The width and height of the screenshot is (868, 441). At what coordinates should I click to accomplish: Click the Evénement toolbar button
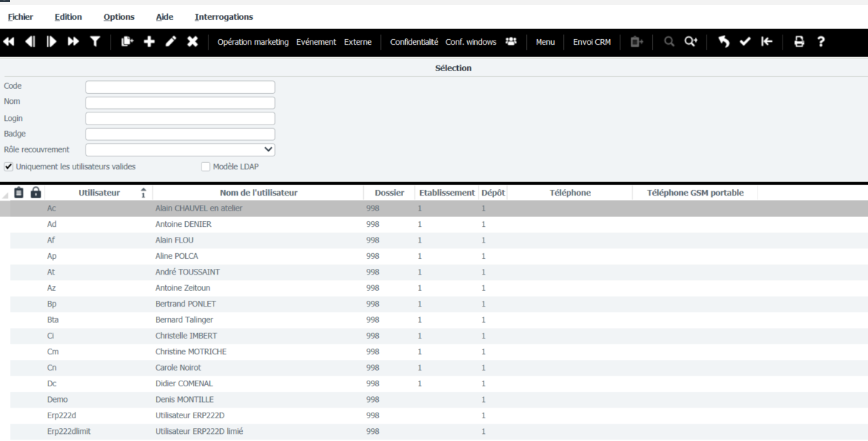[x=316, y=42]
